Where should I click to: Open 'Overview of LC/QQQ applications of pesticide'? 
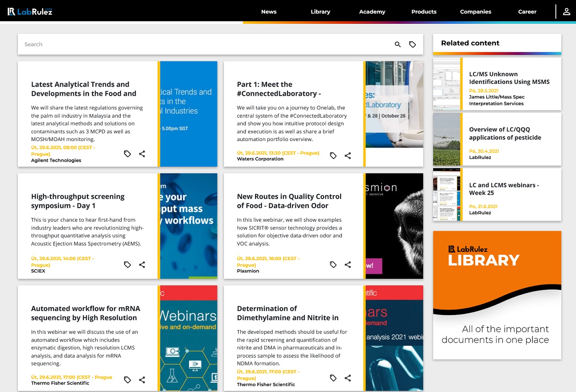click(x=505, y=133)
